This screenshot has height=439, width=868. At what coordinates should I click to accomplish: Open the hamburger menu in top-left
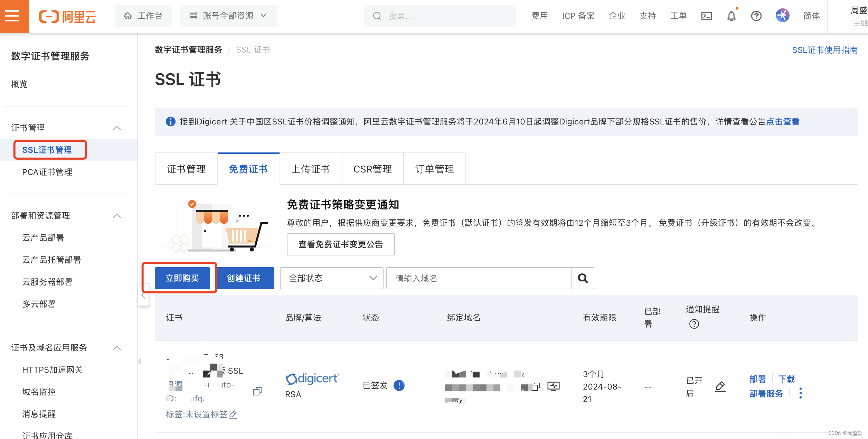[12, 16]
